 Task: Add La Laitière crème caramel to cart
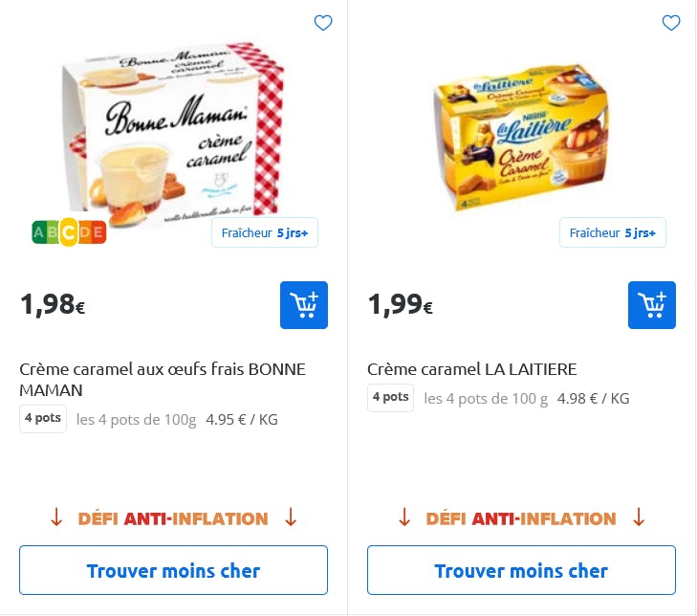(652, 305)
